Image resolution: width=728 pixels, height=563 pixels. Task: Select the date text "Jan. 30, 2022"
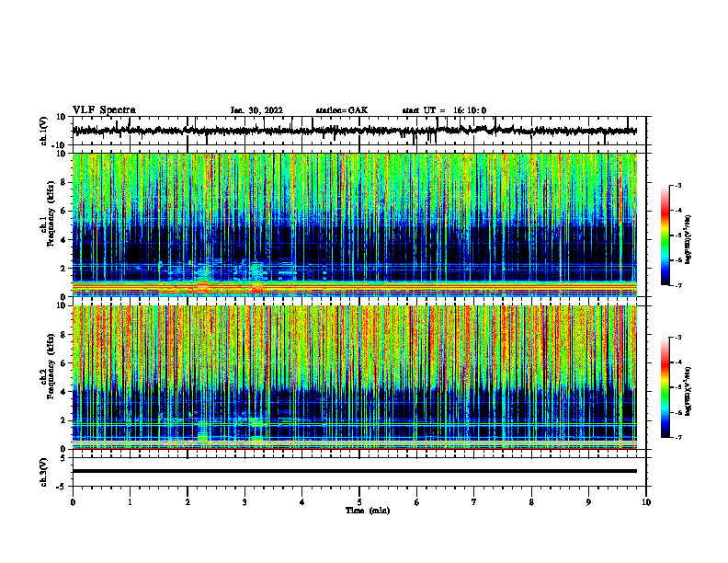click(256, 110)
